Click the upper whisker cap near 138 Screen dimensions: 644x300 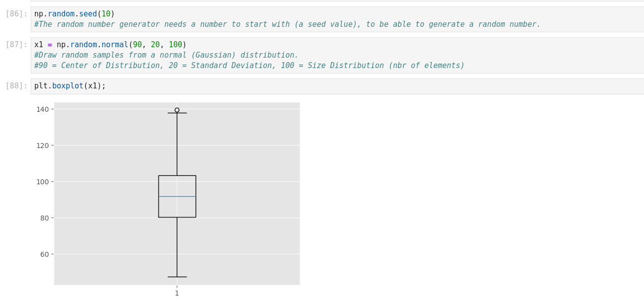click(177, 113)
